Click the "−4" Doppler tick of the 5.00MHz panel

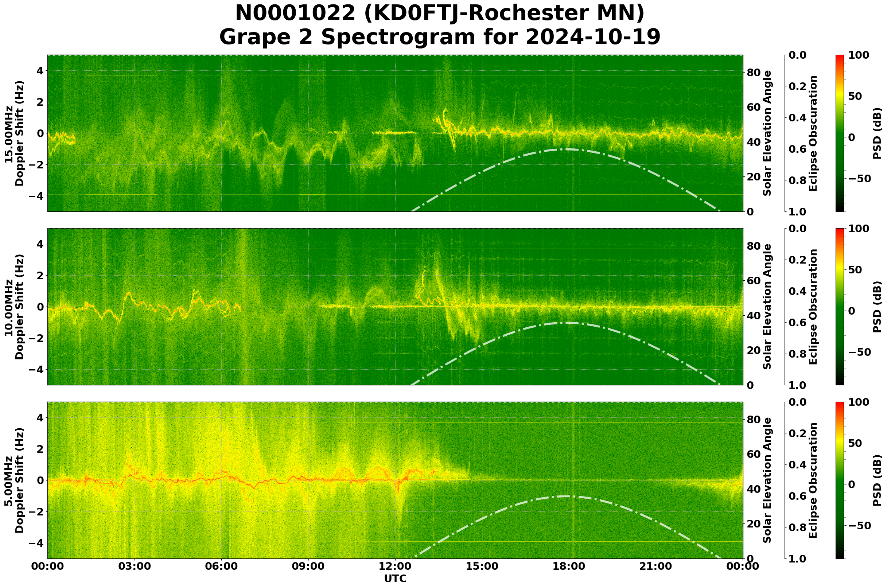tap(36, 543)
